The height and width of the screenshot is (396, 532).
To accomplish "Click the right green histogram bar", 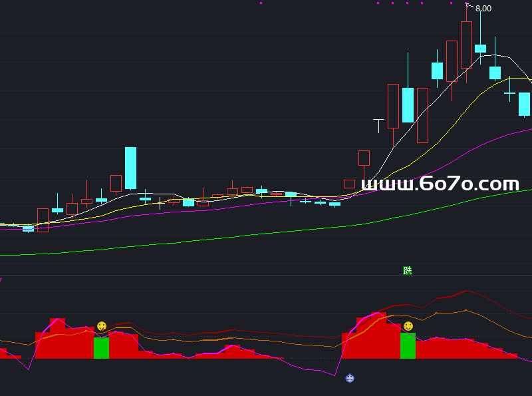I will click(408, 345).
